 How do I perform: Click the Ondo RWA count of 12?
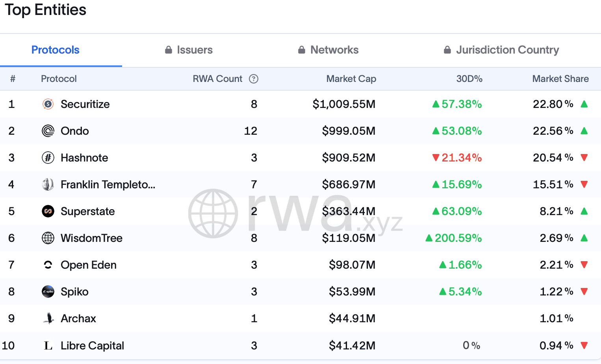[x=250, y=131]
